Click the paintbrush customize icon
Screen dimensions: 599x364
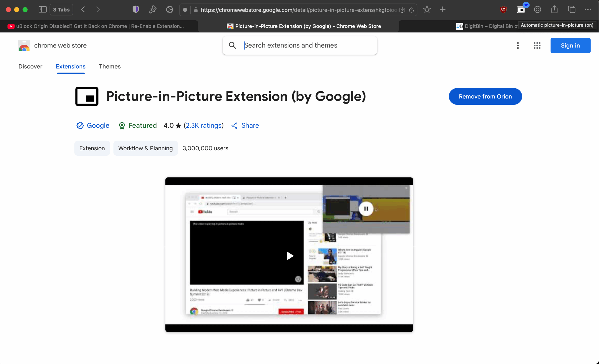pos(153,10)
